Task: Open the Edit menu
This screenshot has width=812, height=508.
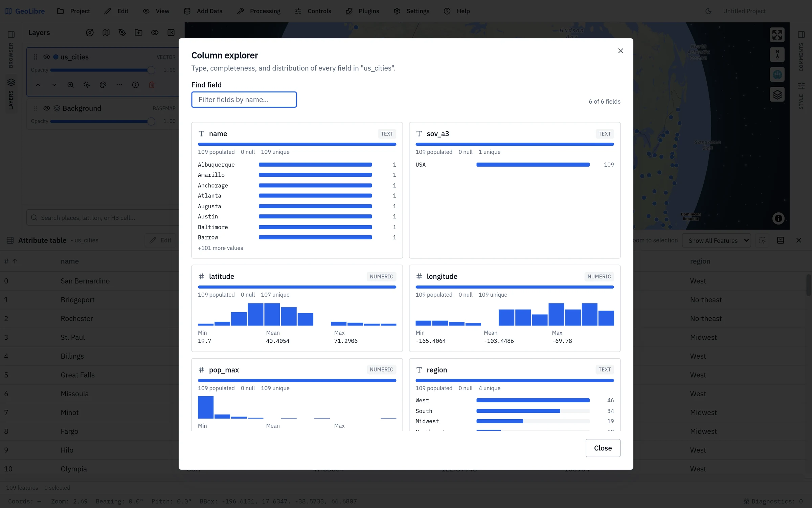Action: tap(116, 11)
